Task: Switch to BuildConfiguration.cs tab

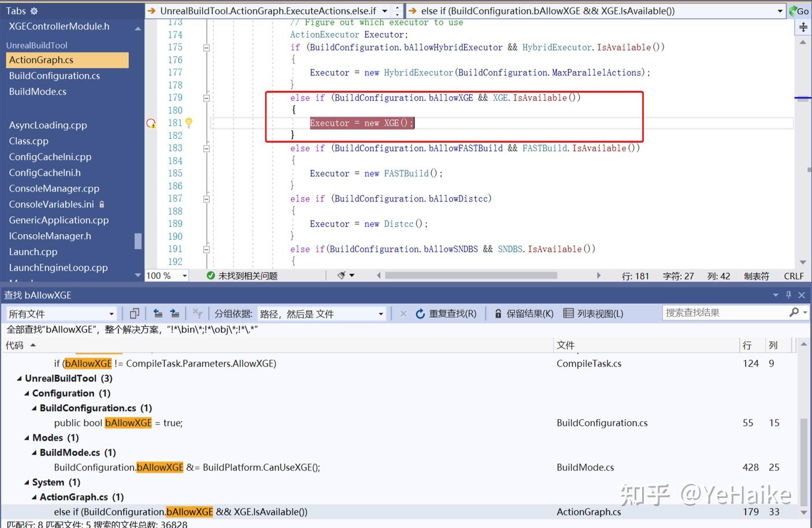Action: point(54,76)
